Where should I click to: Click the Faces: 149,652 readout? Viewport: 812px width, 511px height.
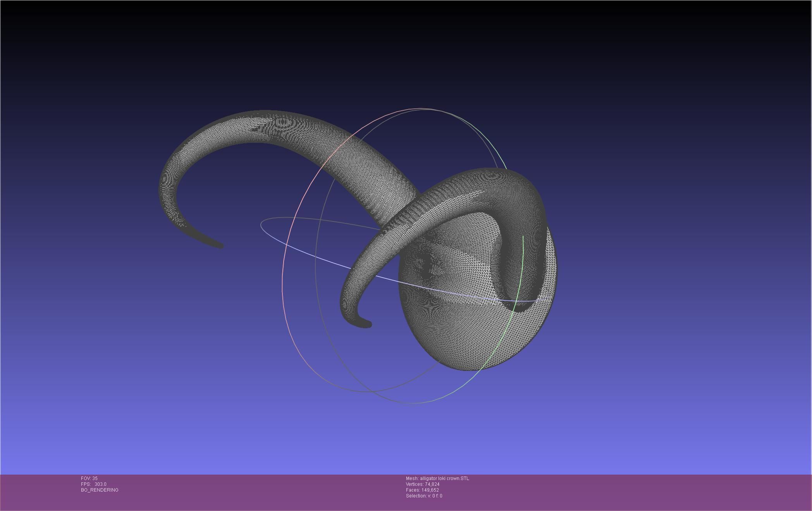[x=422, y=490]
